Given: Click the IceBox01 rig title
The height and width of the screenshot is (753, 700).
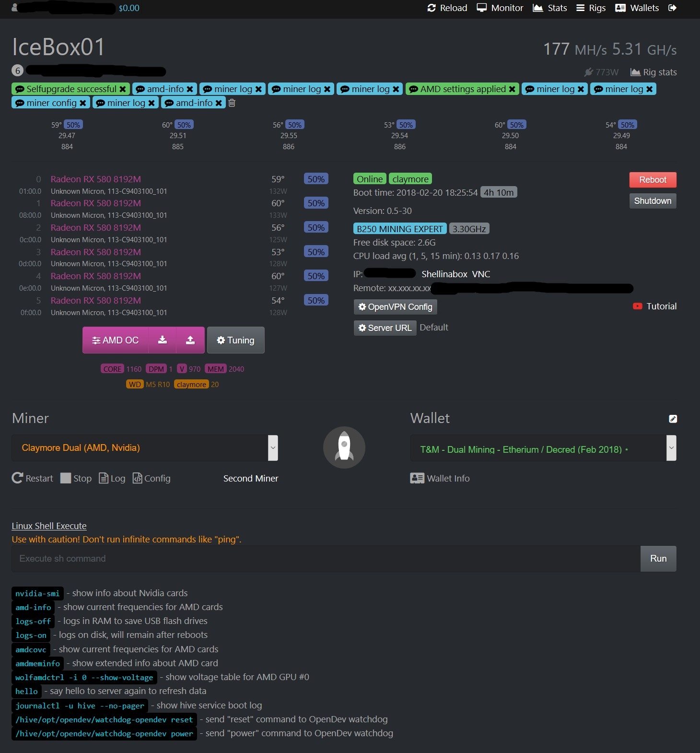Looking at the screenshot, I should 58,47.
